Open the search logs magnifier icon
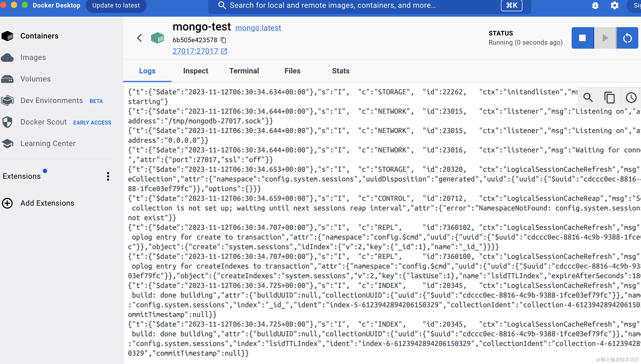This screenshot has width=641, height=364. (x=588, y=97)
